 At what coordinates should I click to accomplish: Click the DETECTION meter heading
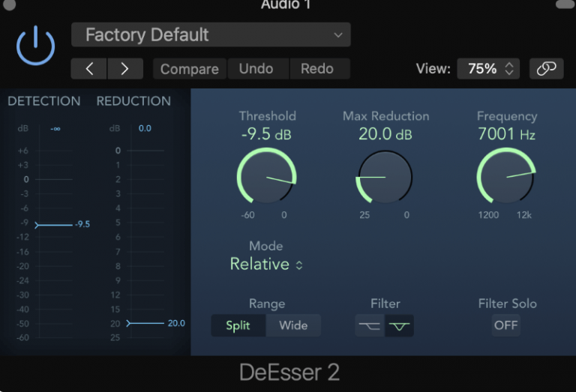click(44, 101)
